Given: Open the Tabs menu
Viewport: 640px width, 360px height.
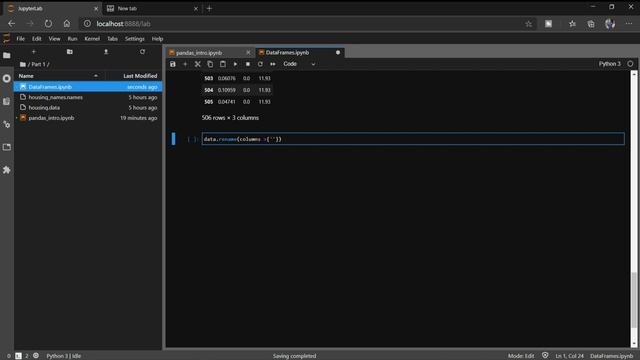Looking at the screenshot, I should point(112,39).
